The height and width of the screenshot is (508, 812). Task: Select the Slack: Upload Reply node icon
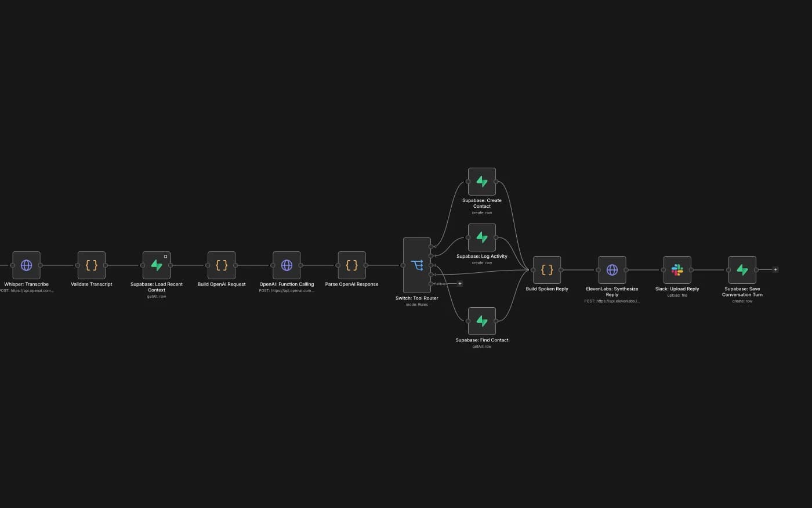click(677, 270)
